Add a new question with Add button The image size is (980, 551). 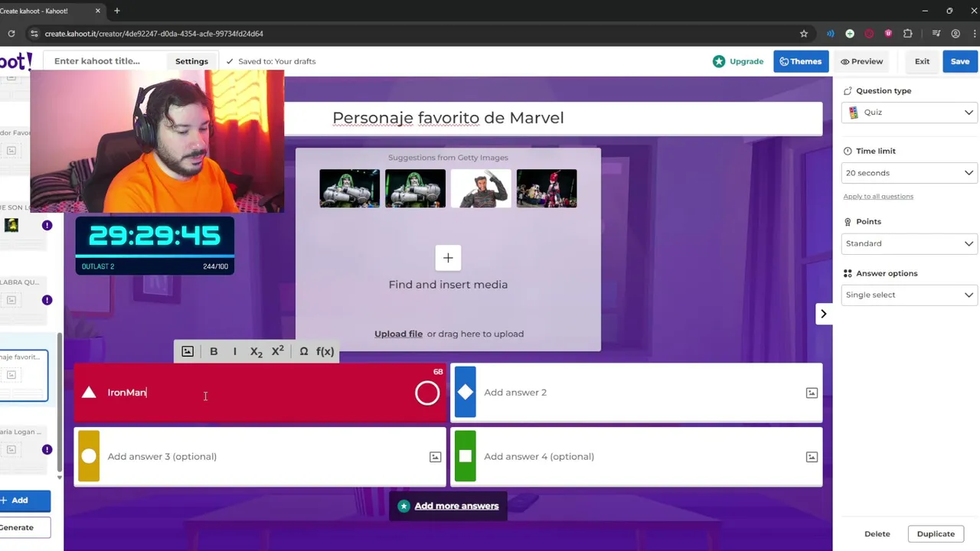point(23,500)
